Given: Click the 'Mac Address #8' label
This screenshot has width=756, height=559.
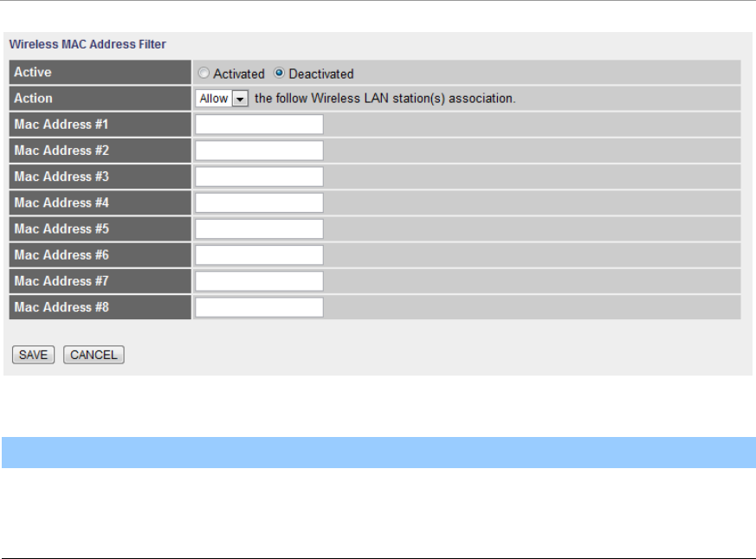Looking at the screenshot, I should coord(61,307).
